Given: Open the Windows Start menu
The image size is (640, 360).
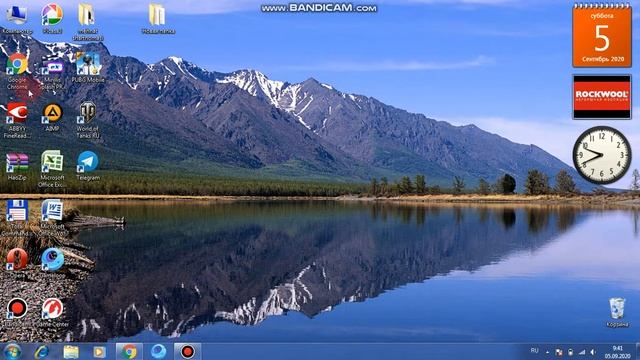Looking at the screenshot, I should (x=12, y=351).
